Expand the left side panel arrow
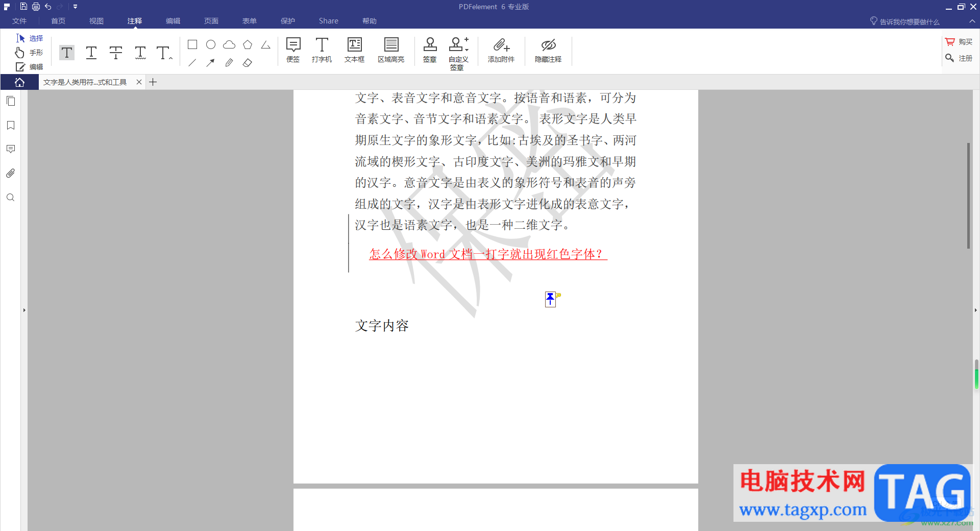This screenshot has height=531, width=980. coord(24,310)
